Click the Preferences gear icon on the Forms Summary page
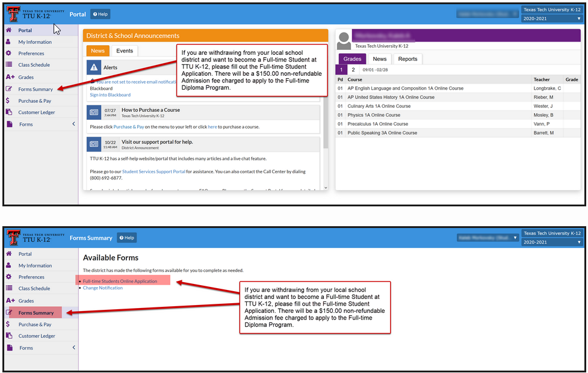Viewport: 588px width, 373px height. (8, 277)
